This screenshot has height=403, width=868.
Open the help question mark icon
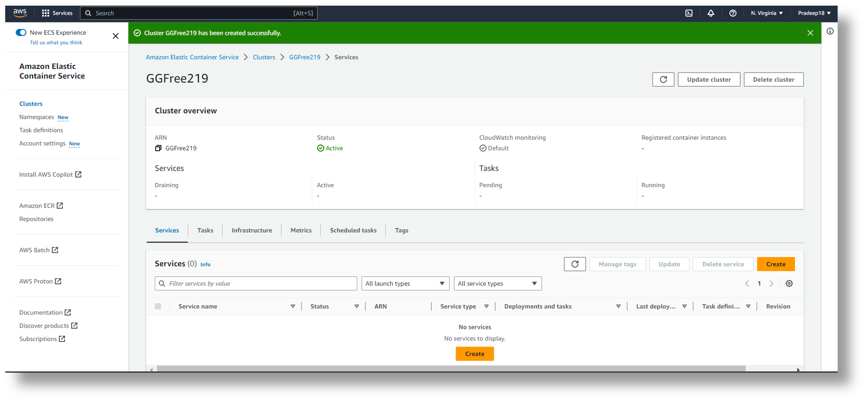[733, 13]
